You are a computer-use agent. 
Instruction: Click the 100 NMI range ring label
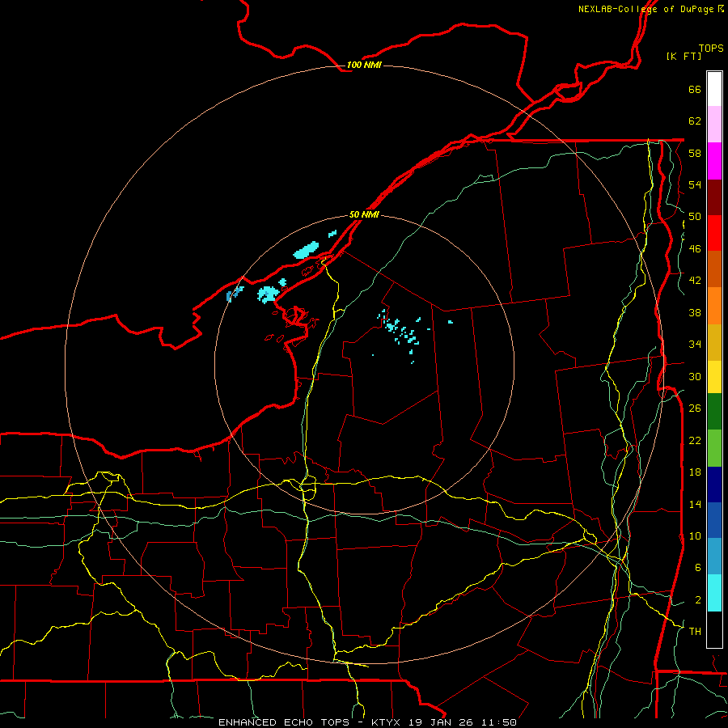click(x=364, y=65)
